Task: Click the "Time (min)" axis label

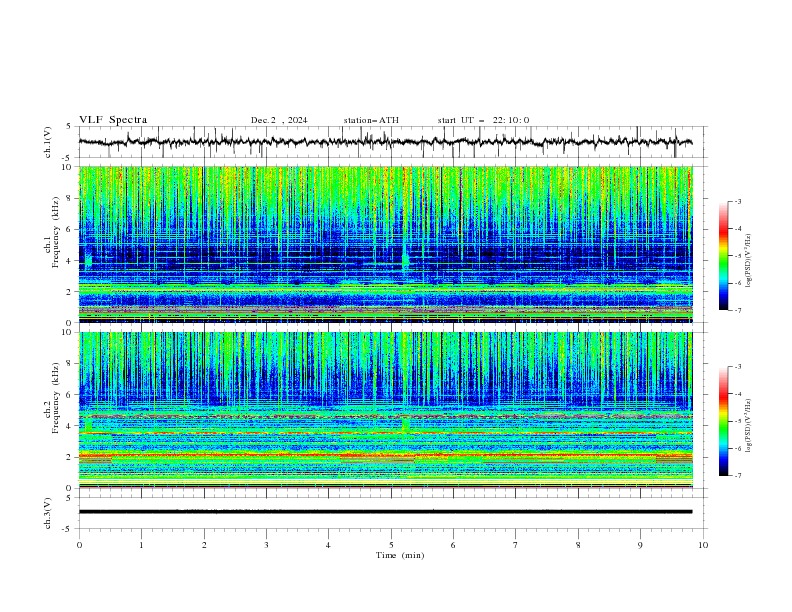Action: (x=400, y=555)
